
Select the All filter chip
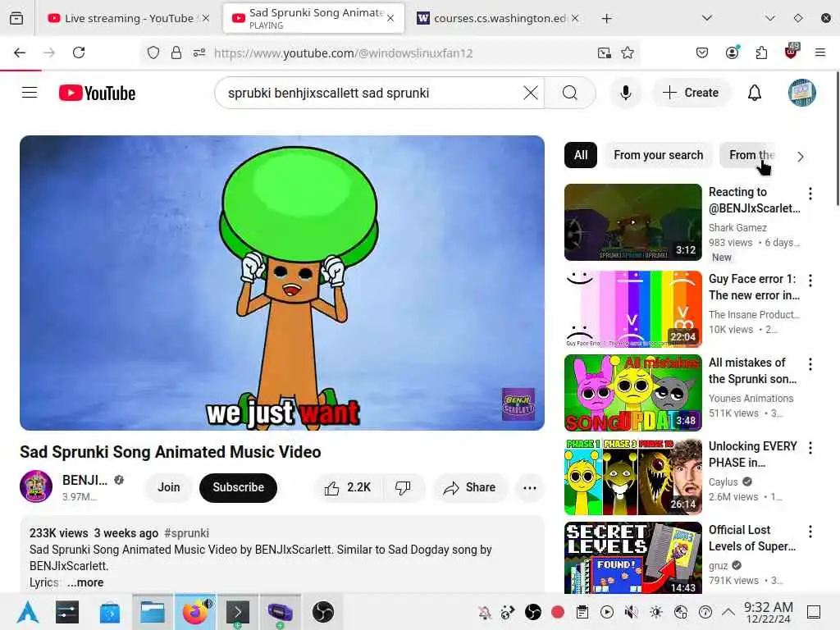coord(581,155)
